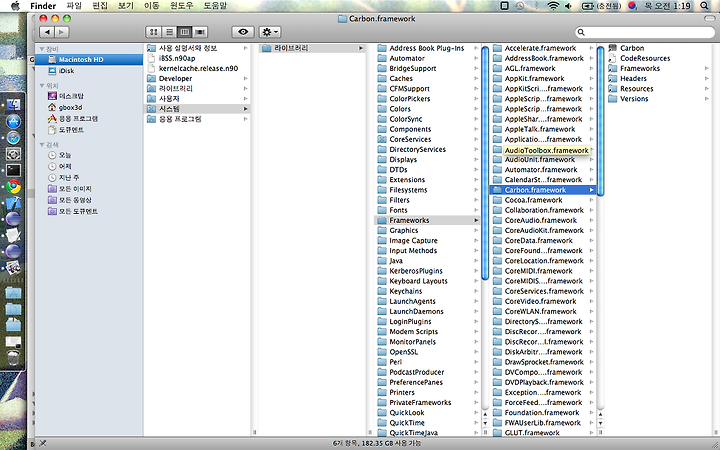This screenshot has height=450, width=720.
Task: Select the 지난 주 saved search
Action: click(x=89, y=178)
